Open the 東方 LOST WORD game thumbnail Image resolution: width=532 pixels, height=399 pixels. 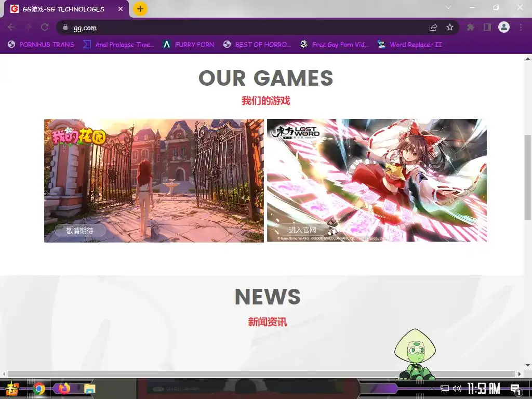(377, 180)
